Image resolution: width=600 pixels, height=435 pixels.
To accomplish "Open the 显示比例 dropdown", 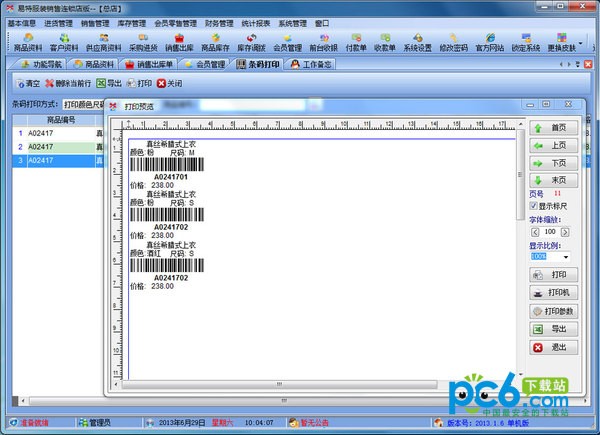I will pos(566,257).
